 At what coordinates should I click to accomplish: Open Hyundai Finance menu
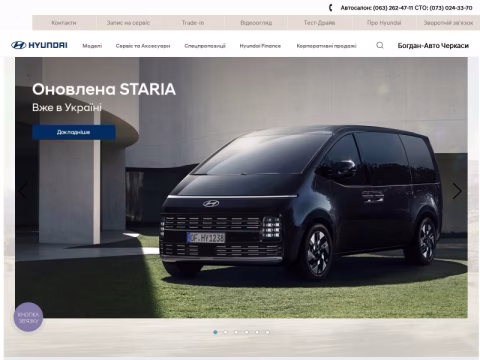260,46
